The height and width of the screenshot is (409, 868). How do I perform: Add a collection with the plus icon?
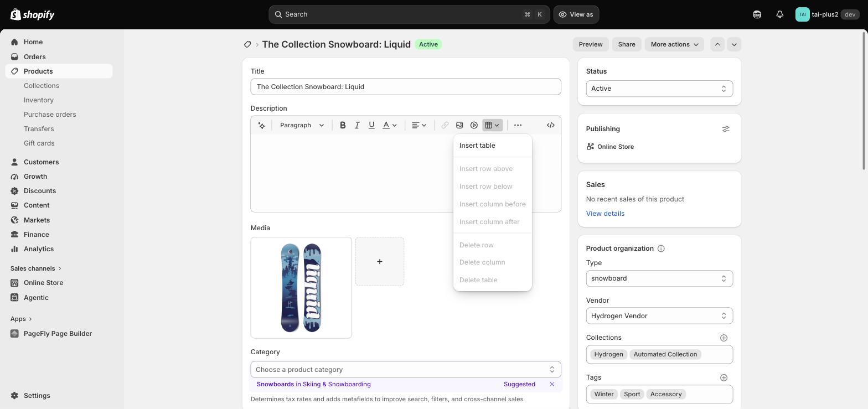[x=724, y=338]
